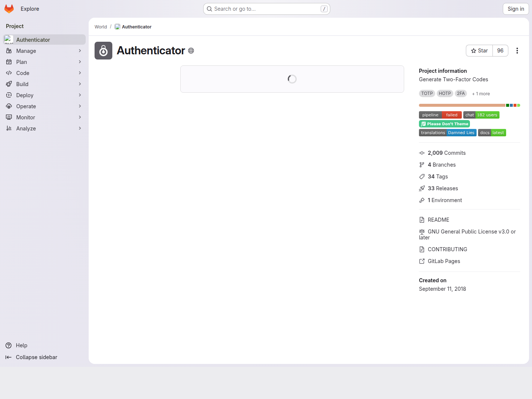Select the Collapse sidebar arrow icon
This screenshot has width=532, height=399.
[x=8, y=357]
